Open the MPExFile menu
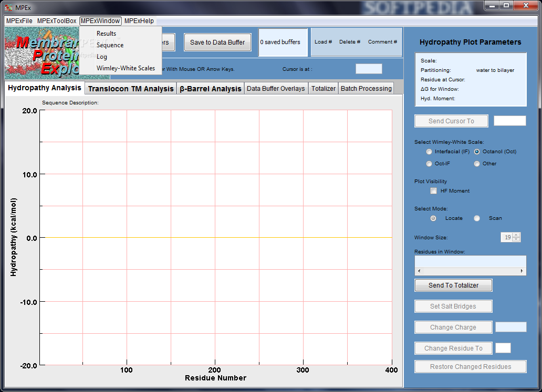Viewport: 542px width, 392px height. pos(19,21)
